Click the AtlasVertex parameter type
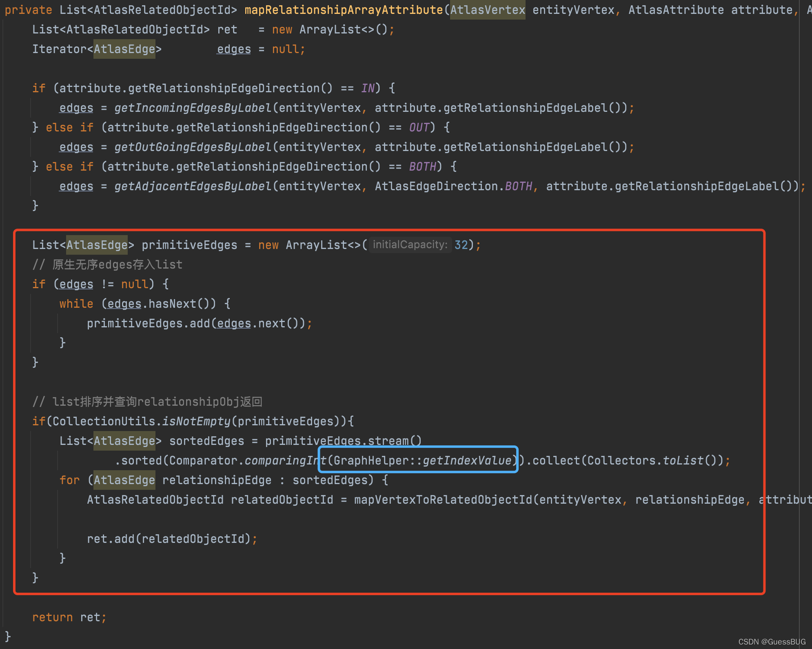Viewport: 812px width, 649px height. (x=488, y=10)
